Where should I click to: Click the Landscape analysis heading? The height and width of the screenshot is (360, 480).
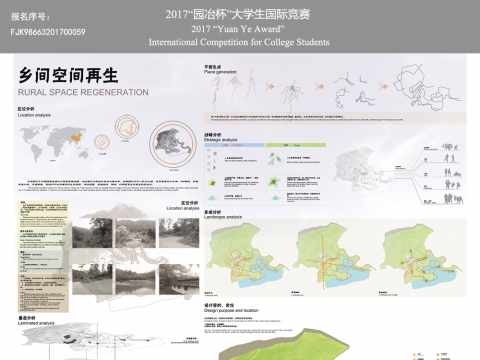point(223,217)
